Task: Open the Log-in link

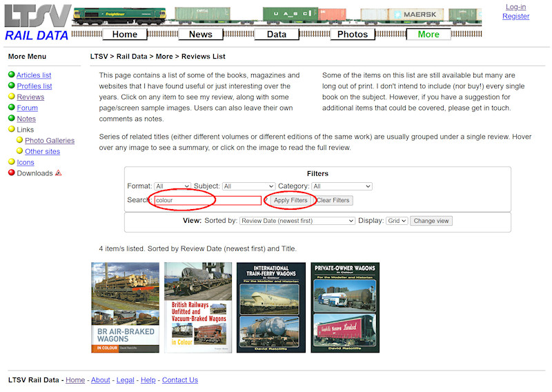Action: pyautogui.click(x=515, y=7)
